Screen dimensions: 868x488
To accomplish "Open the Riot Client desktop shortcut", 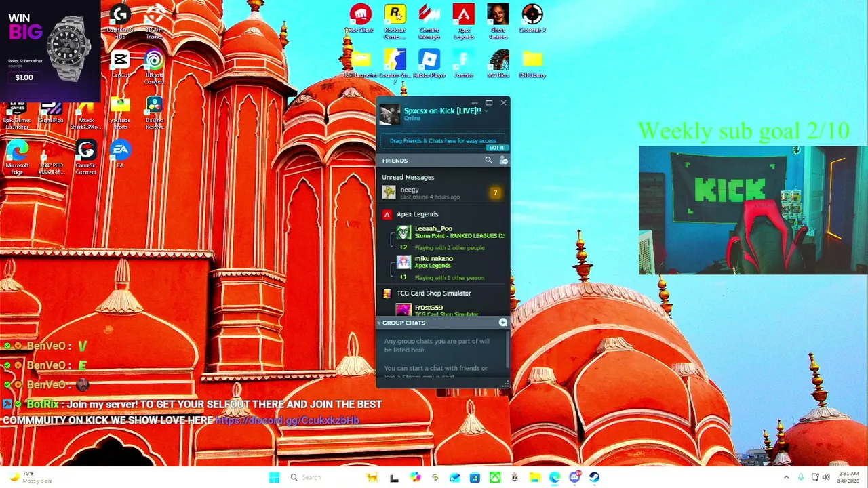I will [x=360, y=18].
